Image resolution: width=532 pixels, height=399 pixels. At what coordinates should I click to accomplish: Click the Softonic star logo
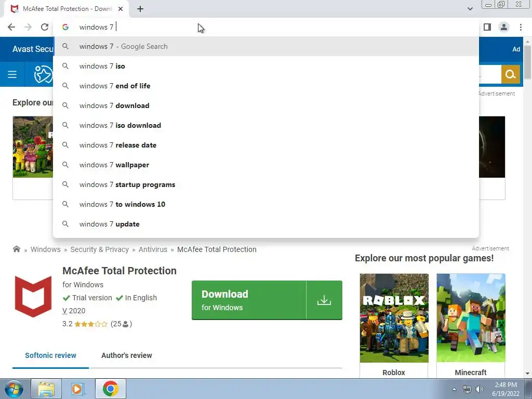[43, 74]
